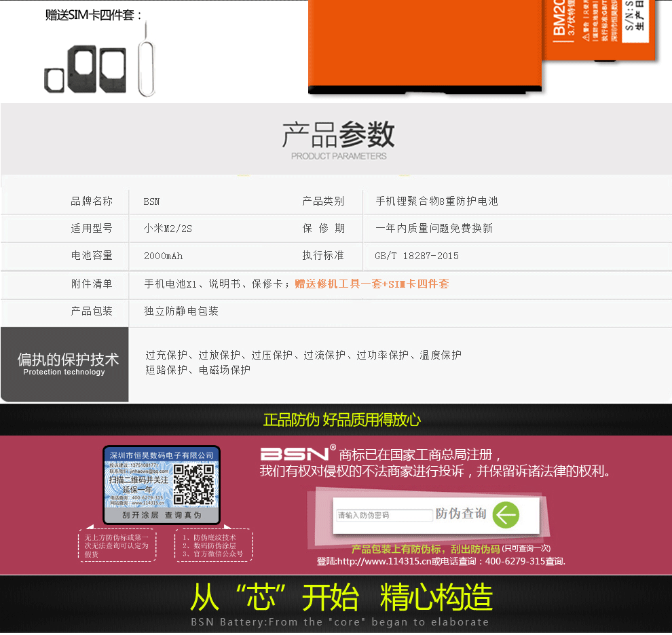This screenshot has height=635, width=672.
Task: Click the QR code on anti-counterfeit label
Action: (193, 484)
